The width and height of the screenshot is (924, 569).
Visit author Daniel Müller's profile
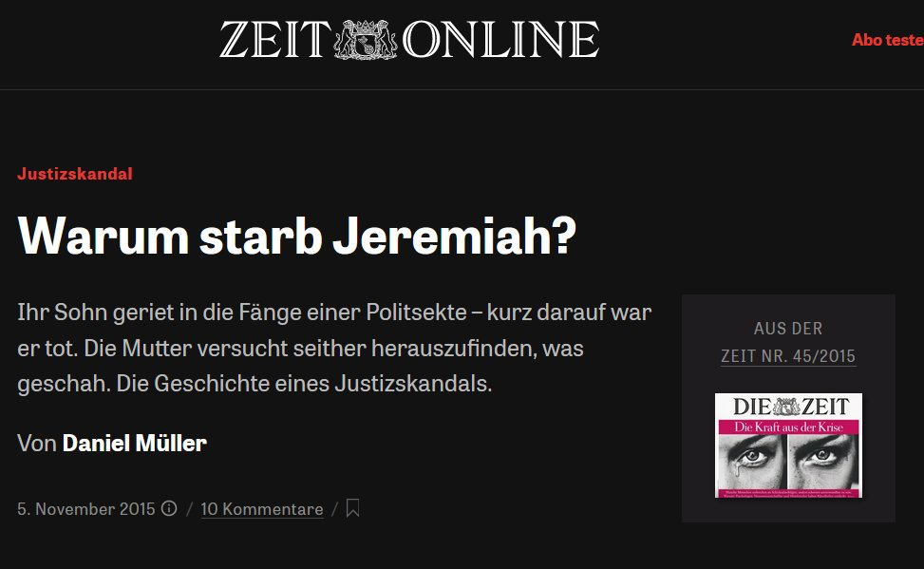(134, 444)
